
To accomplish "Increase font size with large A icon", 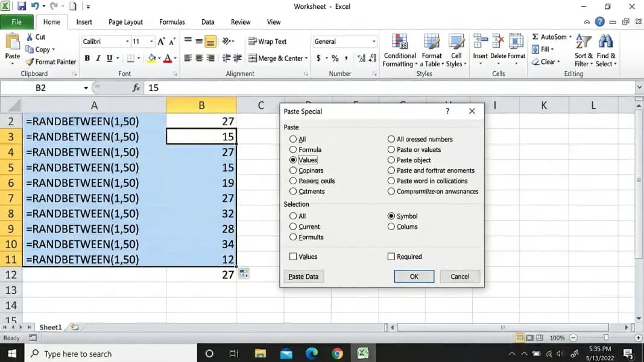I will (x=161, y=42).
